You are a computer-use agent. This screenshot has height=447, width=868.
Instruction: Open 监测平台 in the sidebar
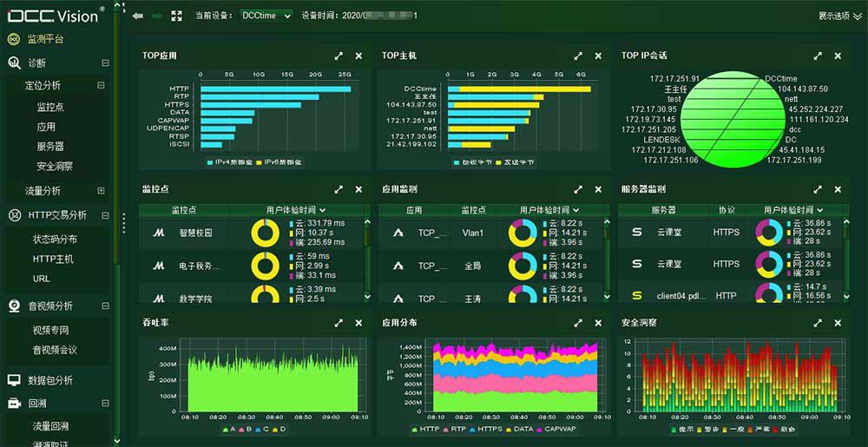tap(45, 39)
